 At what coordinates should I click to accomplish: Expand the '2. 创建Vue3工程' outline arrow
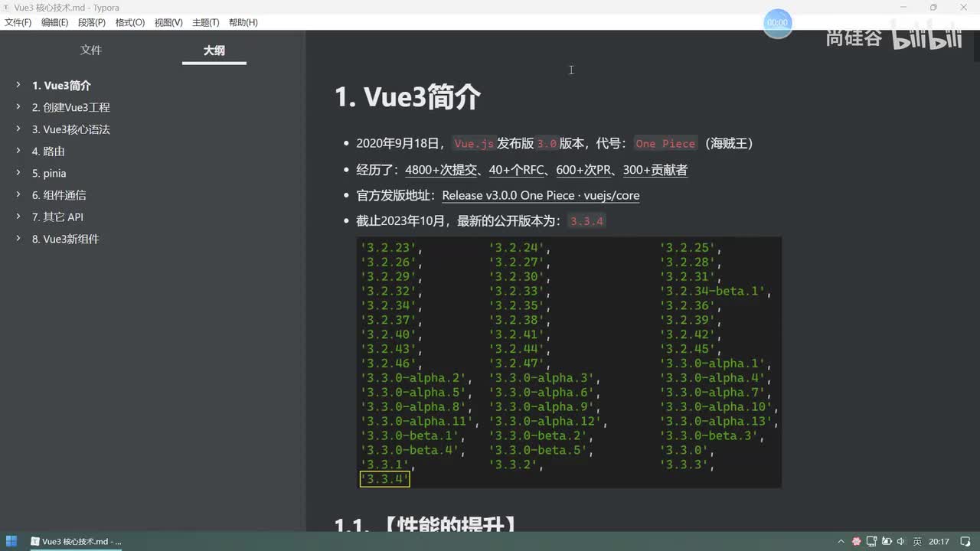(18, 107)
